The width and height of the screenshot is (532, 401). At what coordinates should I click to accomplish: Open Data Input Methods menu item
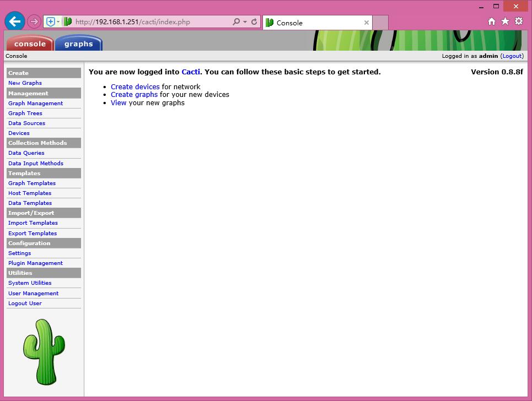pyautogui.click(x=36, y=164)
